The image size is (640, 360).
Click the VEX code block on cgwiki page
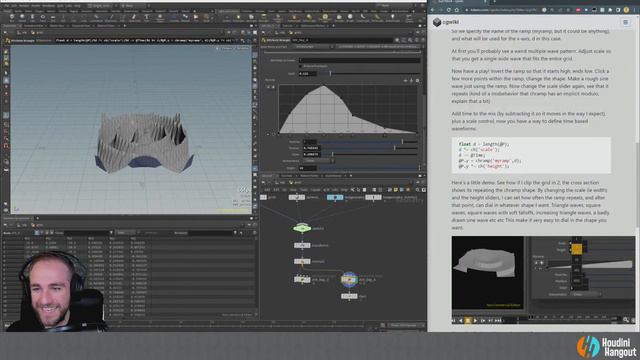click(531, 155)
